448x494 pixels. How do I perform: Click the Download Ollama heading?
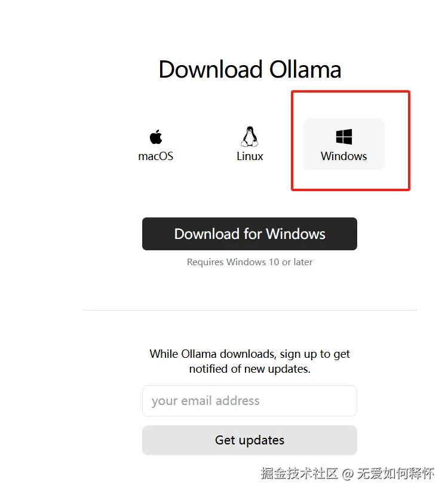point(250,69)
